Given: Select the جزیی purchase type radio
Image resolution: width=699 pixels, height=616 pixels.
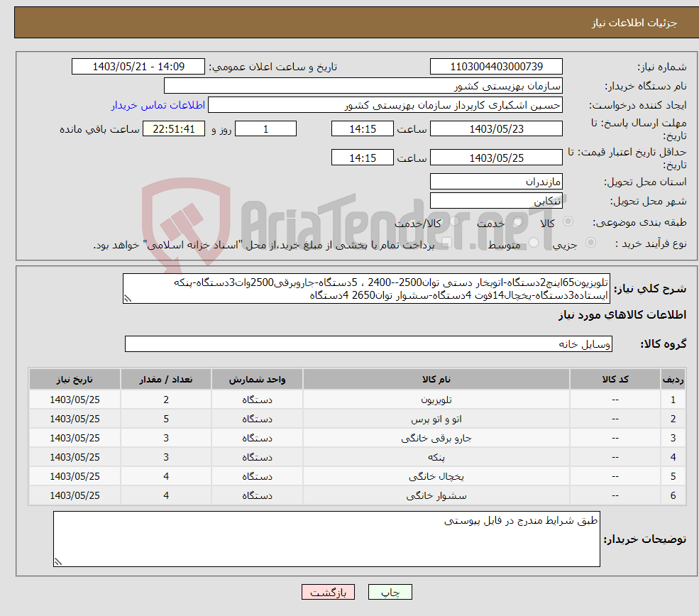Looking at the screenshot, I should click(x=590, y=243).
